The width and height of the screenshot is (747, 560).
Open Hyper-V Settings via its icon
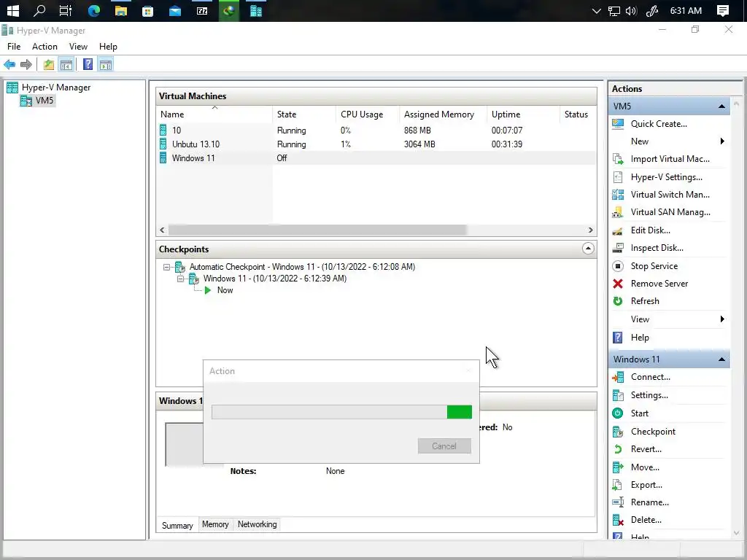point(618,177)
